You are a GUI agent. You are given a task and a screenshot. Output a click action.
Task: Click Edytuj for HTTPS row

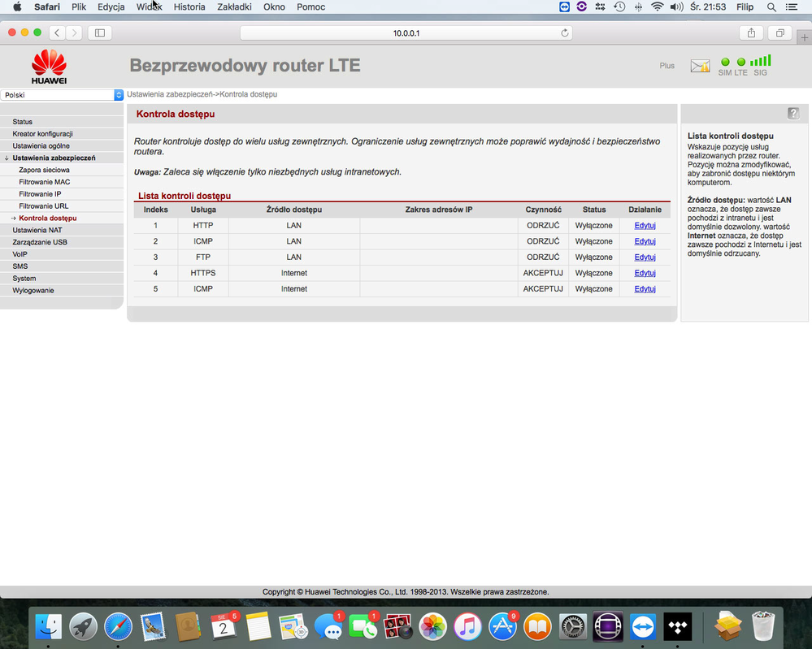click(x=645, y=273)
